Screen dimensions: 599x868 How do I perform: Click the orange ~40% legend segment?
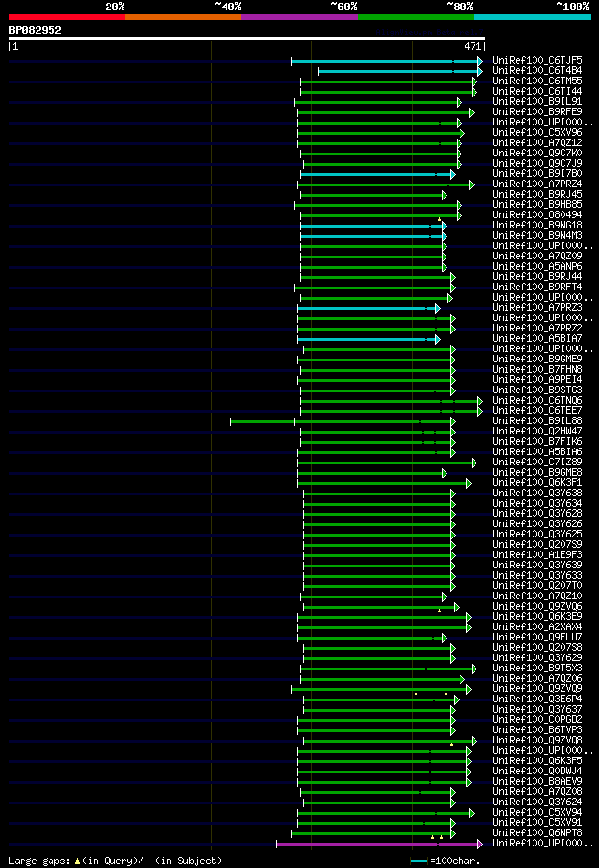pos(183,17)
